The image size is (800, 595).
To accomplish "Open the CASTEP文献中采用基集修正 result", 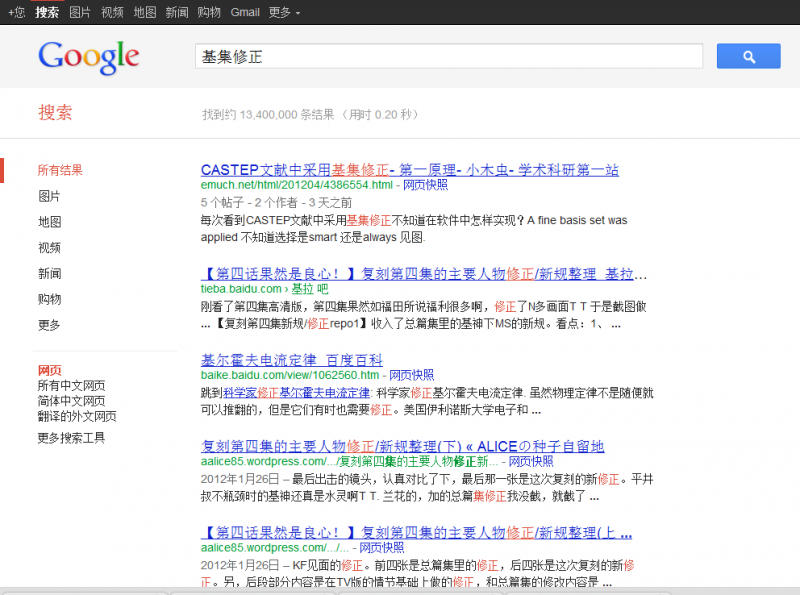I will tap(410, 170).
